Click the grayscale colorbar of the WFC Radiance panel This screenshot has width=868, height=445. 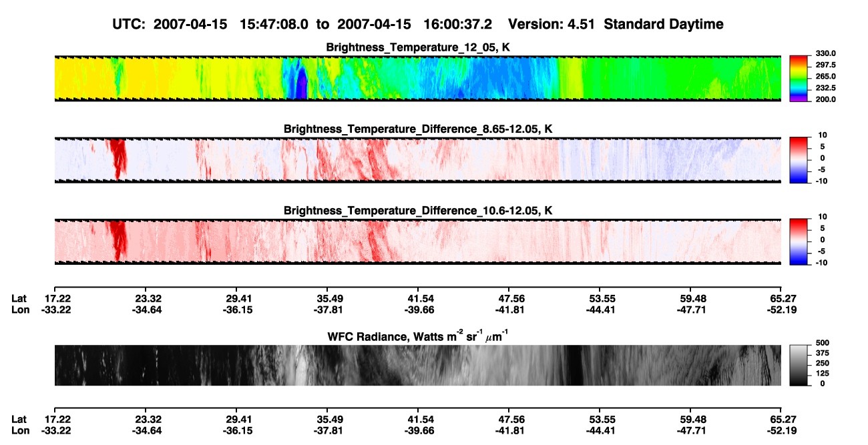pos(800,366)
